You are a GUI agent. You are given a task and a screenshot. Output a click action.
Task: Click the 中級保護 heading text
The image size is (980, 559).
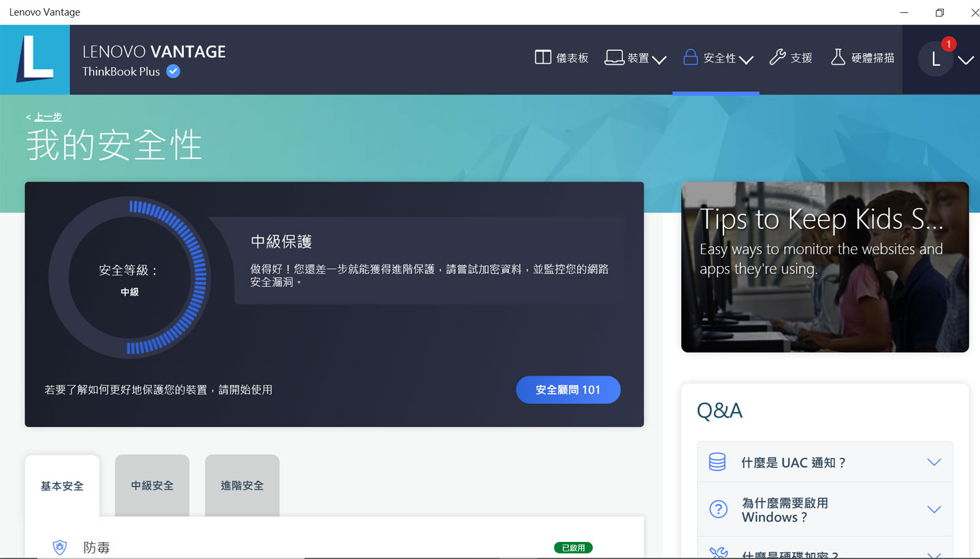pos(281,242)
